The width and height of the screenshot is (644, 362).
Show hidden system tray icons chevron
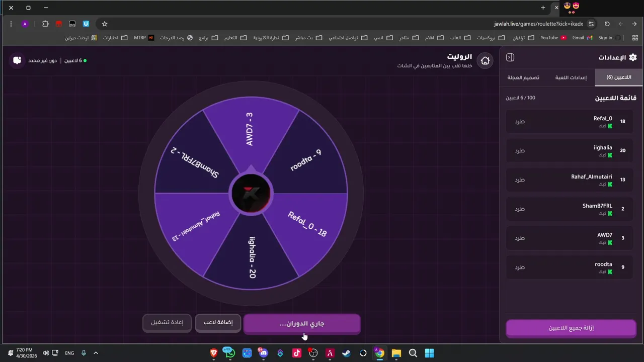coord(96,353)
